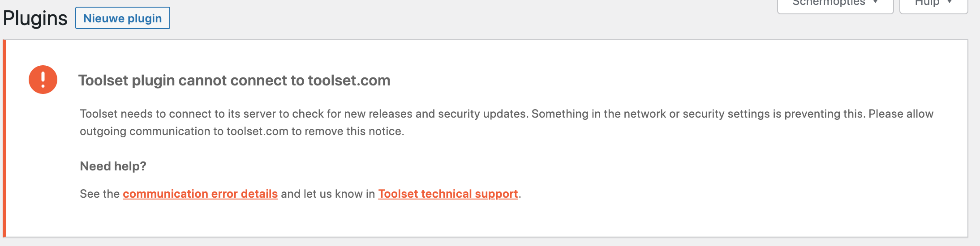Click "toolset.com" in the notice heading
The image size is (980, 246).
pyautogui.click(x=349, y=81)
